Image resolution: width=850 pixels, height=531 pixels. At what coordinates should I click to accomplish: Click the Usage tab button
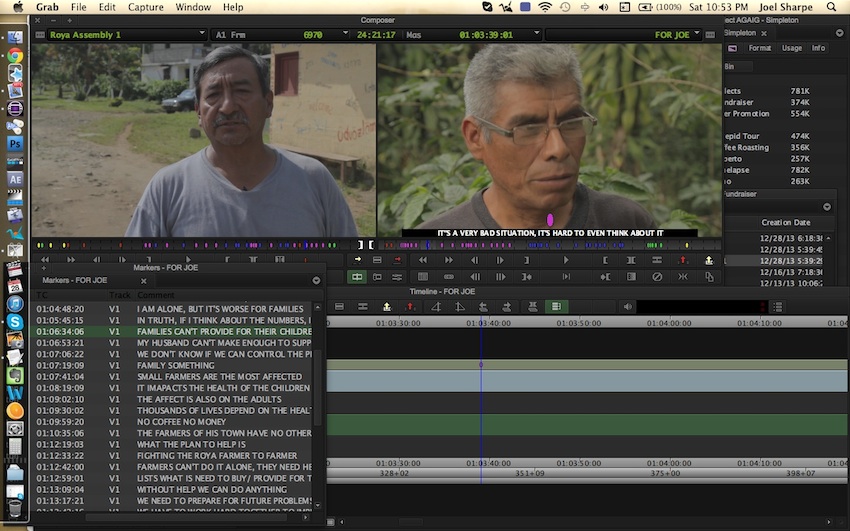coord(791,48)
